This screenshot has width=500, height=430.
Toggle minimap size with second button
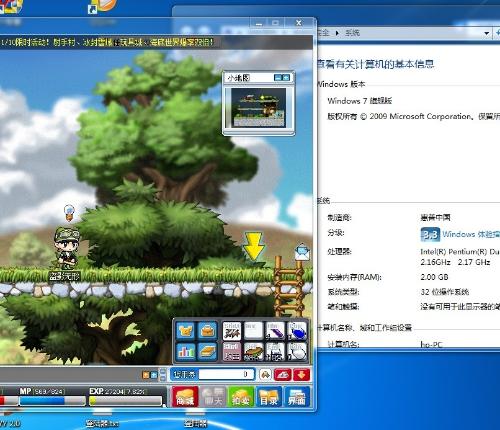tap(286, 78)
